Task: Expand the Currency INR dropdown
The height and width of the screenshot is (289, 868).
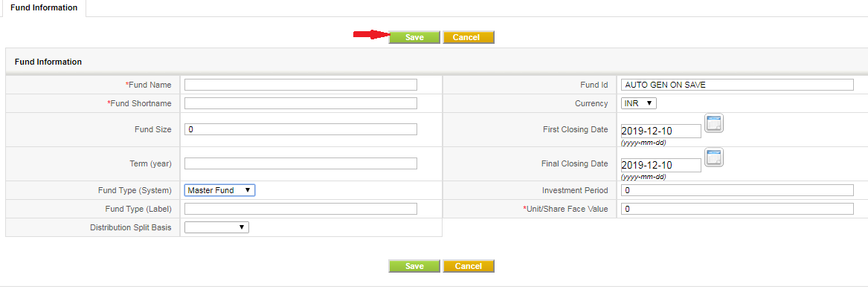Action: pos(639,103)
